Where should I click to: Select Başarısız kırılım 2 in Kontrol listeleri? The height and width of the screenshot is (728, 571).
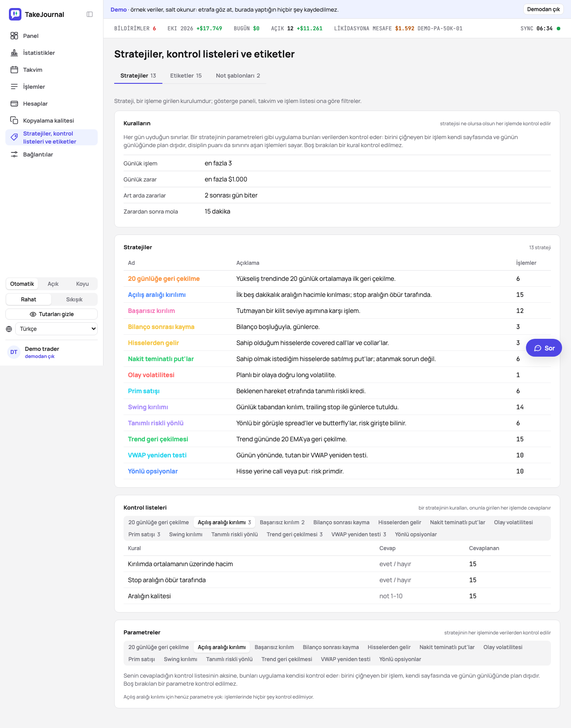coord(282,522)
